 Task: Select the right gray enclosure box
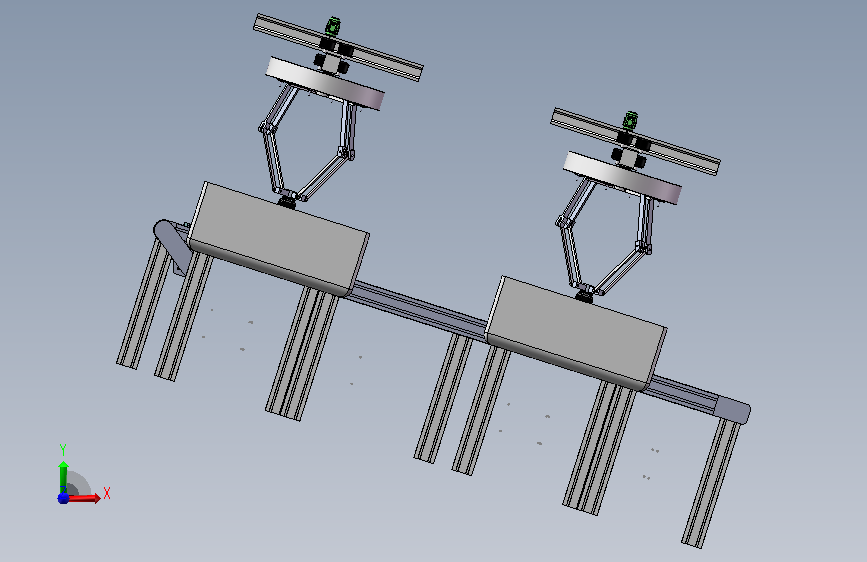(x=576, y=334)
